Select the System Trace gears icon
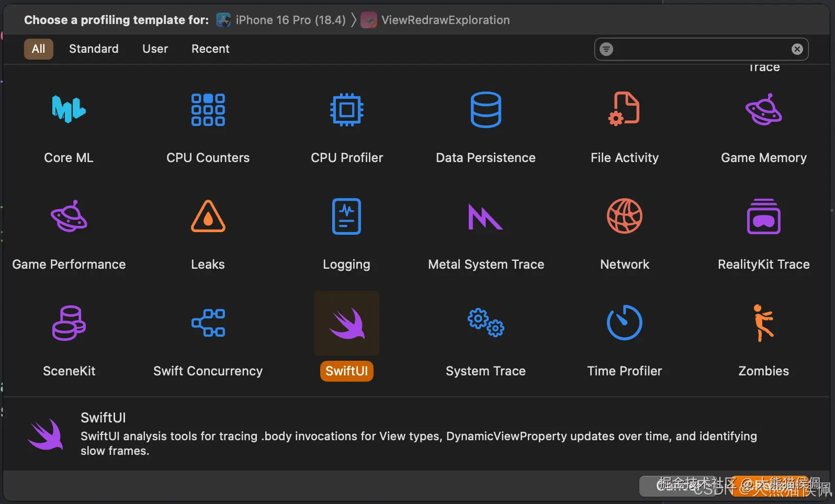The height and width of the screenshot is (504, 835). [x=486, y=323]
